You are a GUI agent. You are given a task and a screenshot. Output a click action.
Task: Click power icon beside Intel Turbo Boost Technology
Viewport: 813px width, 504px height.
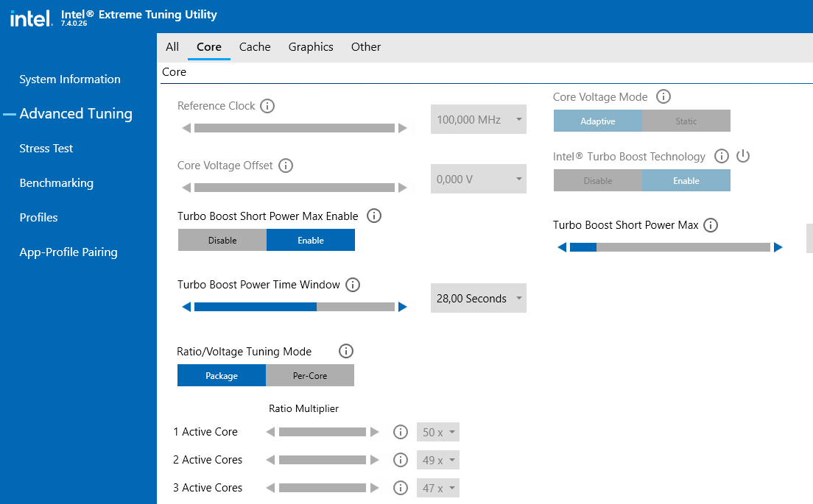tap(743, 156)
